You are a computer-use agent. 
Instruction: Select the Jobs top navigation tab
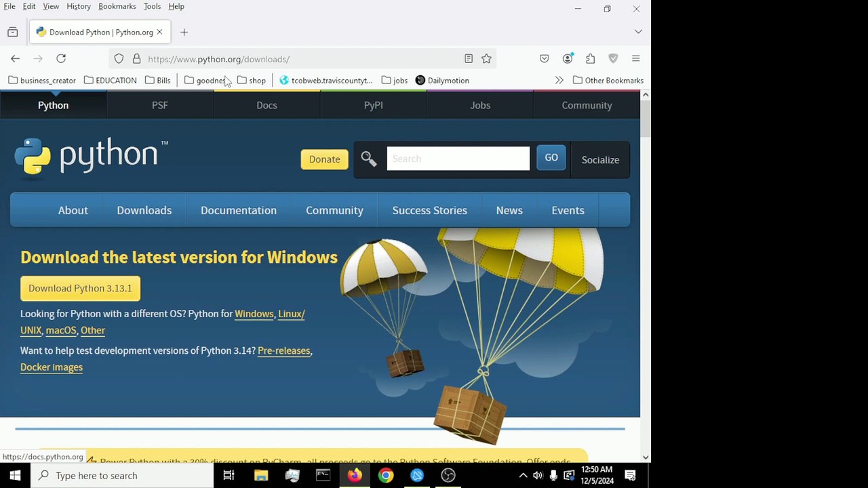tap(480, 105)
